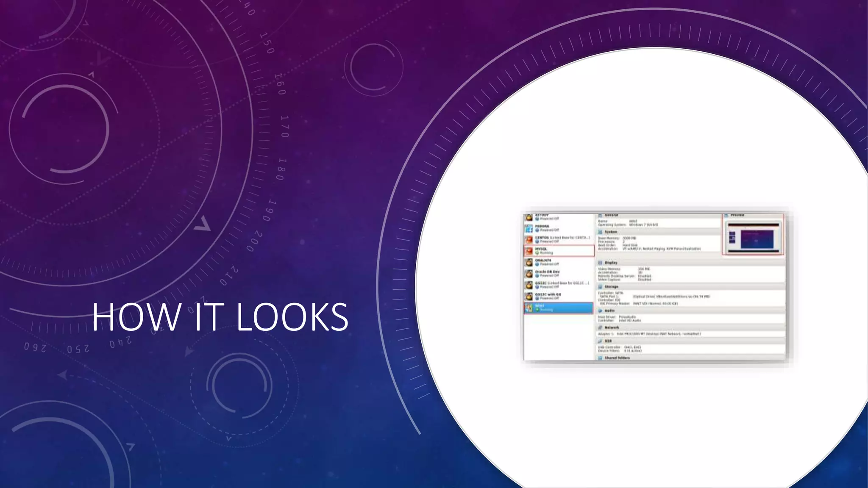Viewport: 868px width, 488px height.
Task: Click the WIN7 VM preview thumbnail
Action: point(753,238)
